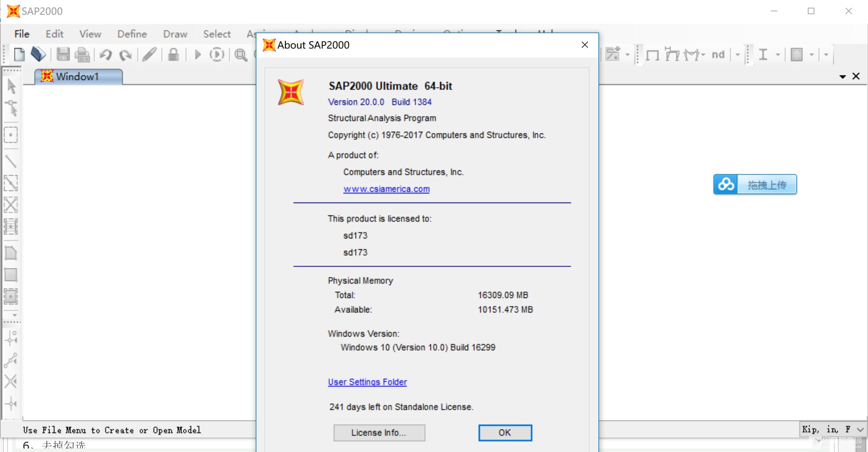Click the Run Analysis play icon
868x452 pixels.
[198, 55]
